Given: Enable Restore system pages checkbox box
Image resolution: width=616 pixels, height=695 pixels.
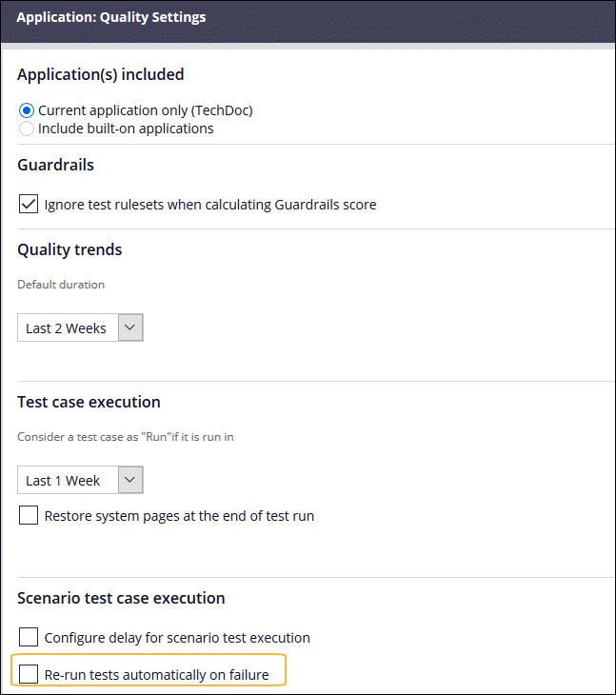Looking at the screenshot, I should [29, 516].
